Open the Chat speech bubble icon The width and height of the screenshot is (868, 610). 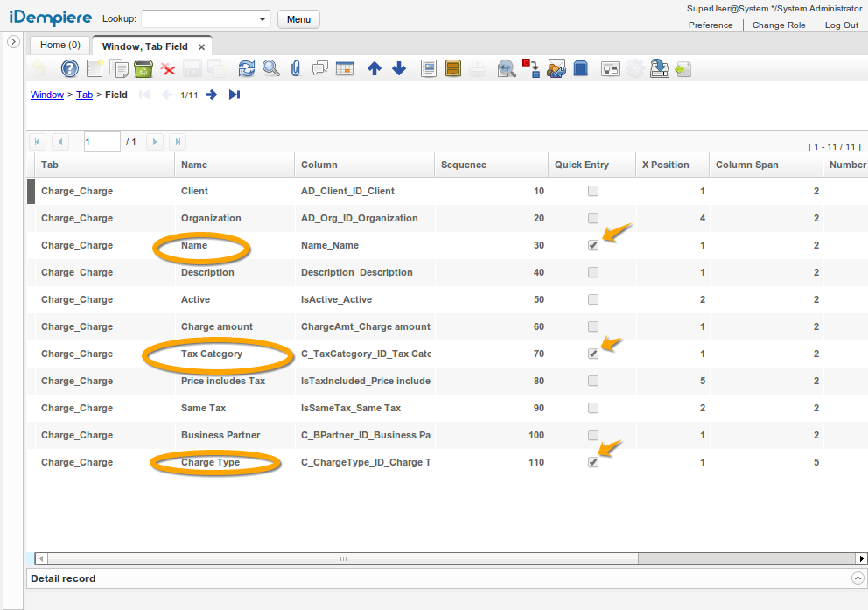(320, 68)
